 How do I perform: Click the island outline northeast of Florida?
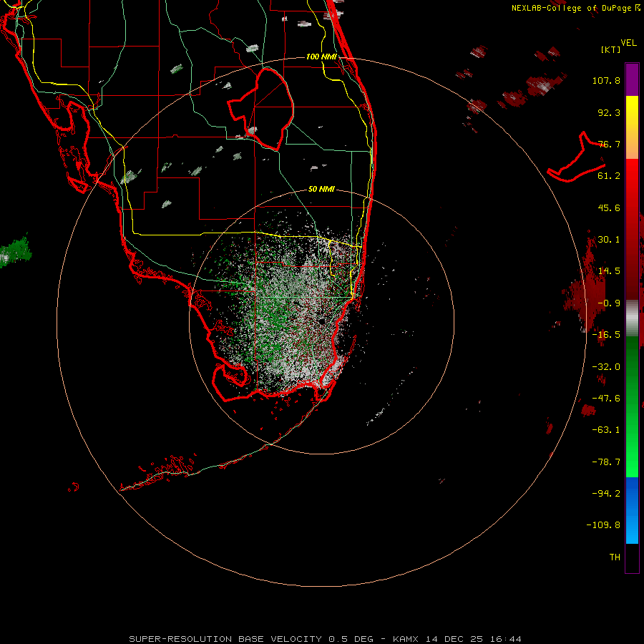pyautogui.click(x=576, y=158)
